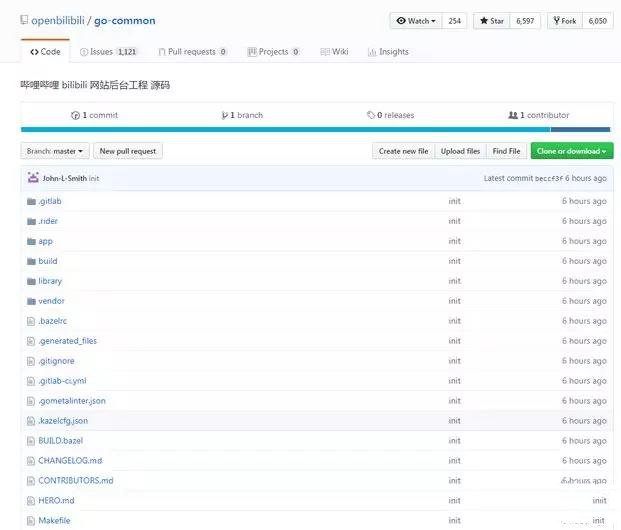Expand Clone or download menu
Viewport: 621px width, 530px height.
pyautogui.click(x=572, y=151)
